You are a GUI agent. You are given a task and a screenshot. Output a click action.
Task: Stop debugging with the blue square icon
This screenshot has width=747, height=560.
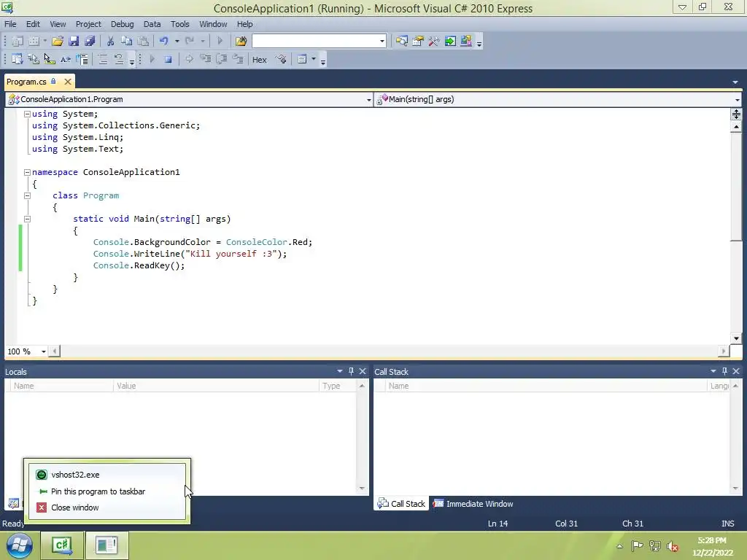(x=169, y=60)
